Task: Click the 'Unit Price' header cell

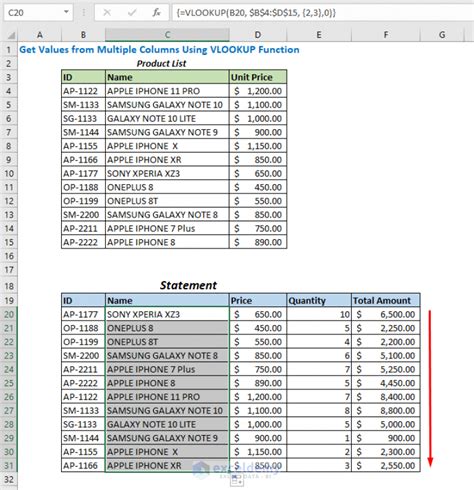Action: (x=258, y=77)
